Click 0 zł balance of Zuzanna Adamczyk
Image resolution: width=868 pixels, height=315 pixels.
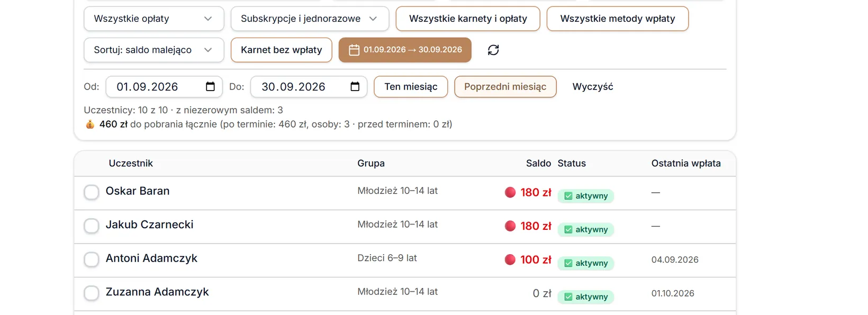542,293
